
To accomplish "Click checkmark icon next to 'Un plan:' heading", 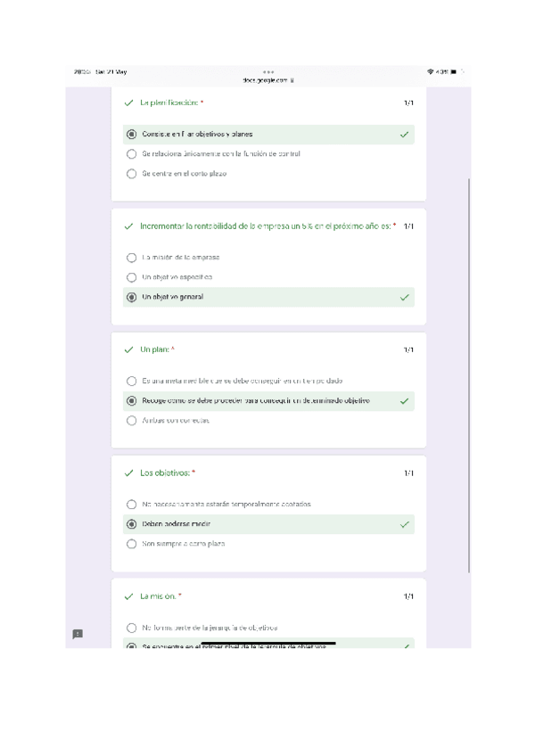I will click(129, 349).
